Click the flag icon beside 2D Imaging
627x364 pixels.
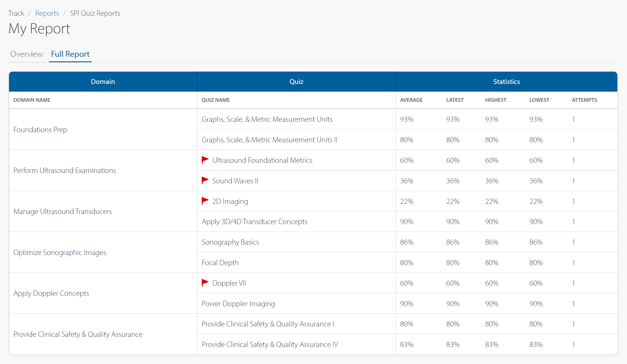[205, 201]
